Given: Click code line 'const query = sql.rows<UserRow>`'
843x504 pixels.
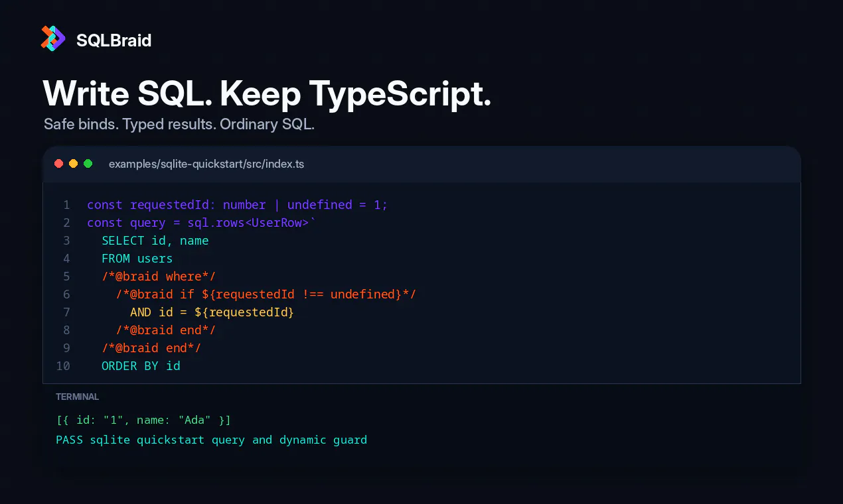Looking at the screenshot, I should [202, 223].
